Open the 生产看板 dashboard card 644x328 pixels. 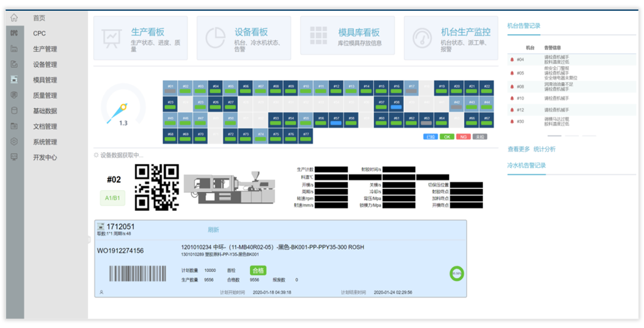point(141,38)
